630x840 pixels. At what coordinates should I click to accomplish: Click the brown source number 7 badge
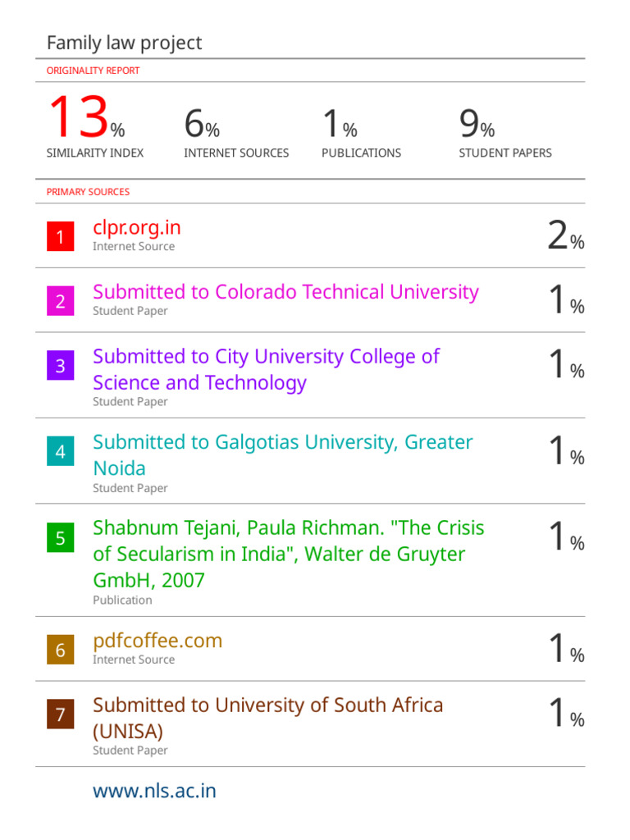pos(60,714)
